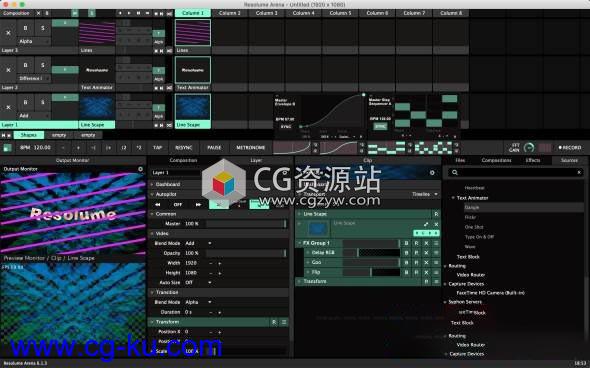Image resolution: width=590 pixels, height=368 pixels.
Task: Autopilot next clip arrow
Action: click(x=198, y=204)
